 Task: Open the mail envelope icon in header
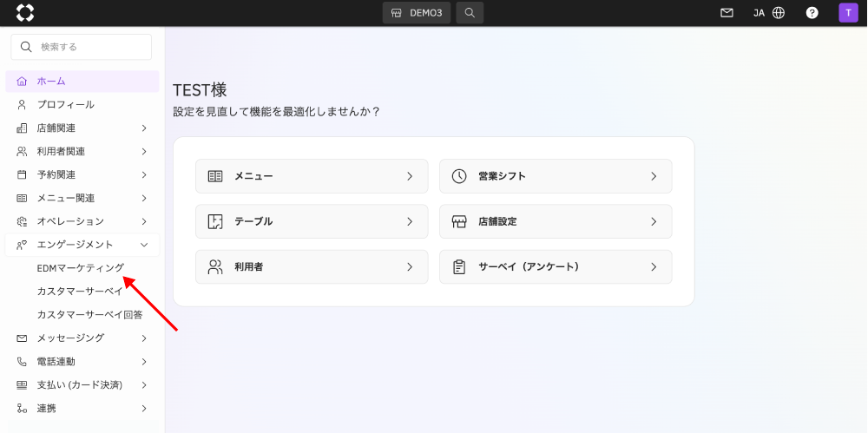[x=727, y=13]
